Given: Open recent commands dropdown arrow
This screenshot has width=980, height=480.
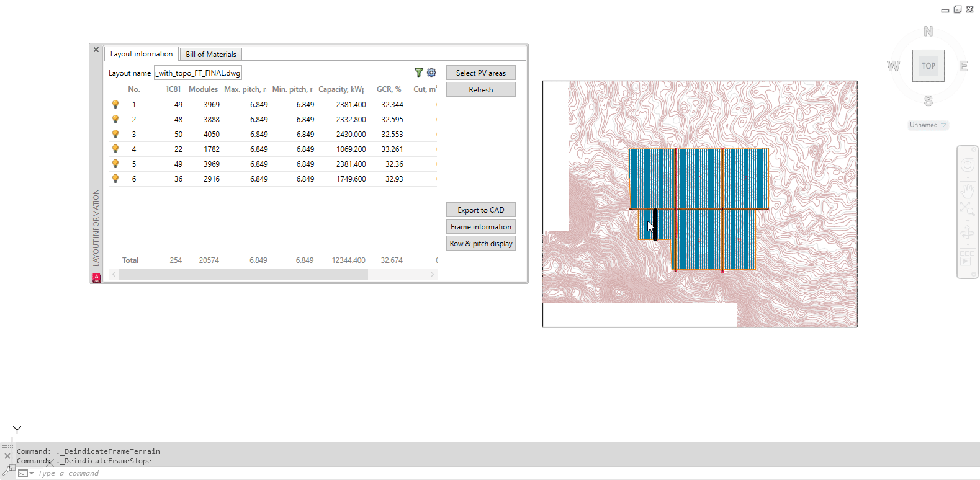Looking at the screenshot, I should pyautogui.click(x=32, y=473).
